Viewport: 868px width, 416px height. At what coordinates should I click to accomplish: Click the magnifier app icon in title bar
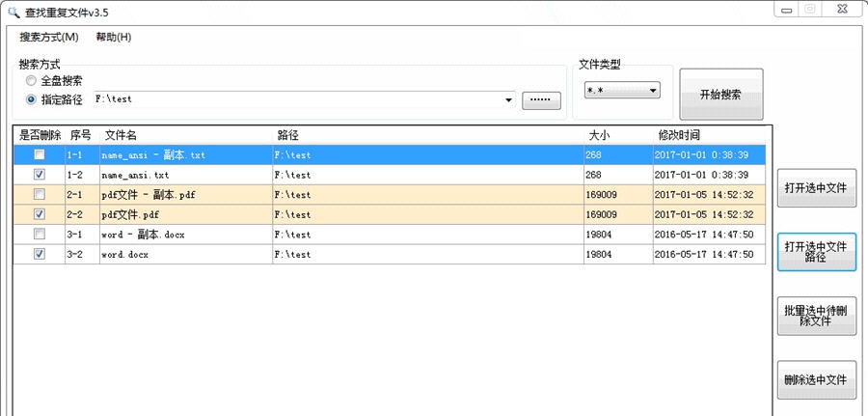(14, 11)
